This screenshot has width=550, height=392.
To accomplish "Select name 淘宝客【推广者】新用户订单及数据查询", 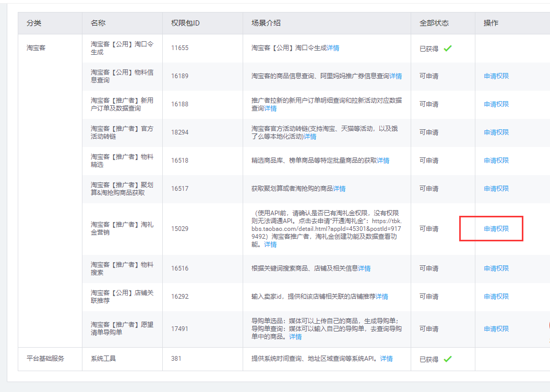I will pos(122,104).
